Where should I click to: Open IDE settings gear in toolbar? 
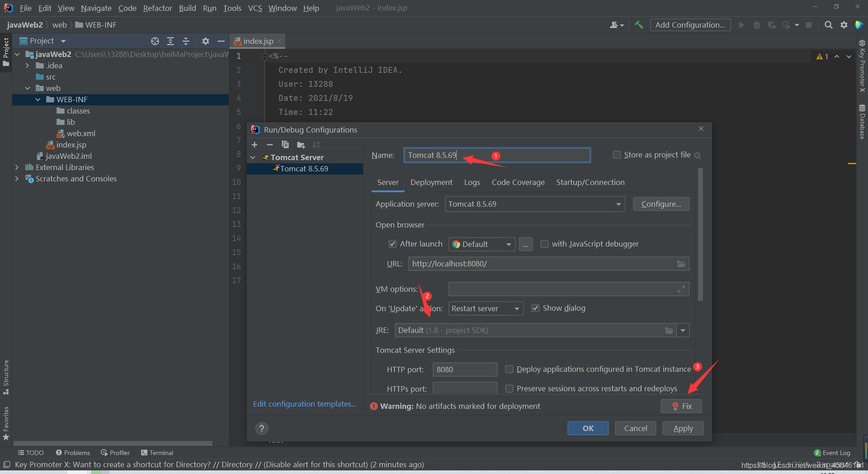point(844,25)
